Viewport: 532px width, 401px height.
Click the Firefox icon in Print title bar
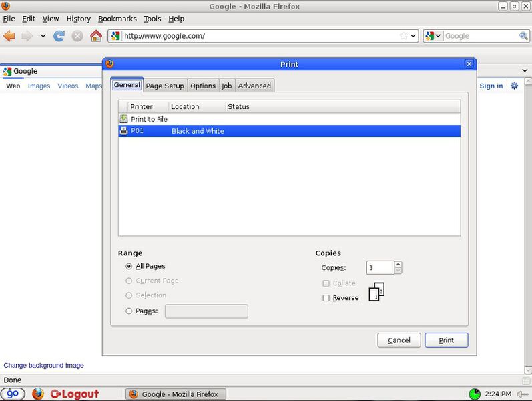(x=109, y=64)
